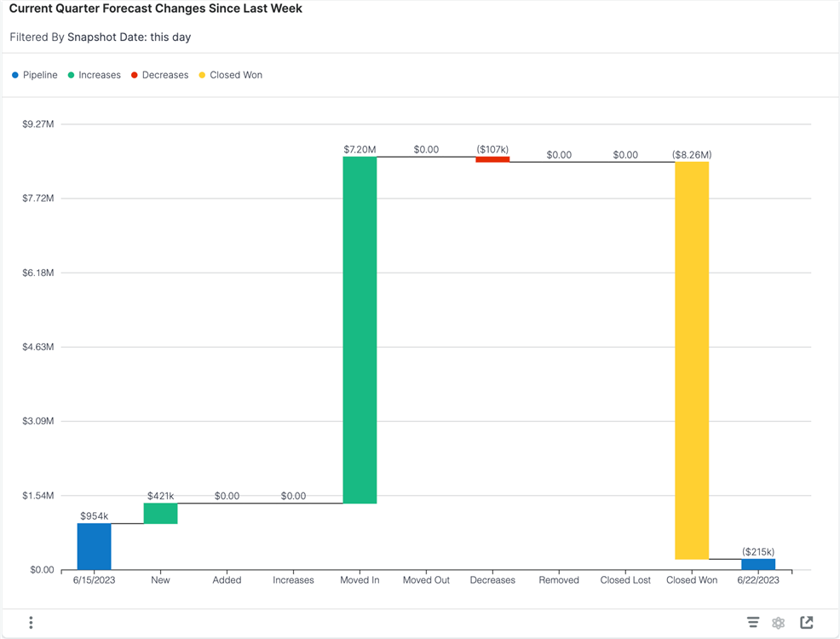
Task: Click the Closed Lost axis label
Action: (625, 580)
